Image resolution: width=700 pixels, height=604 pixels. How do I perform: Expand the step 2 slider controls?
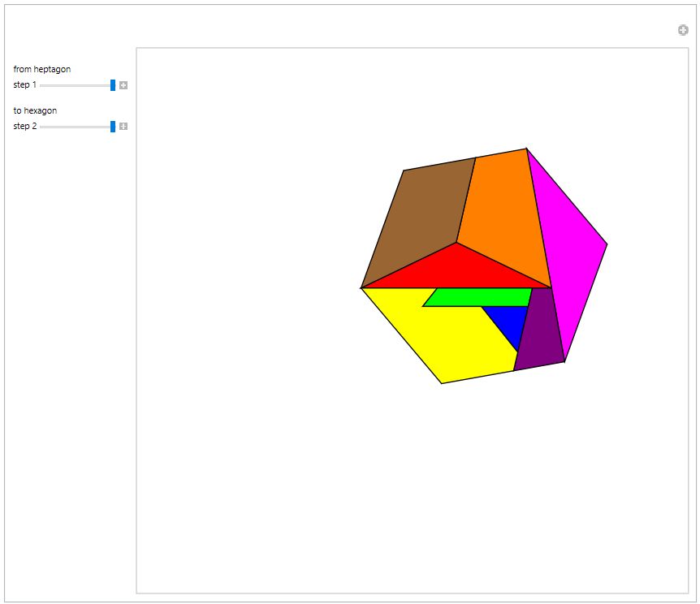point(123,127)
